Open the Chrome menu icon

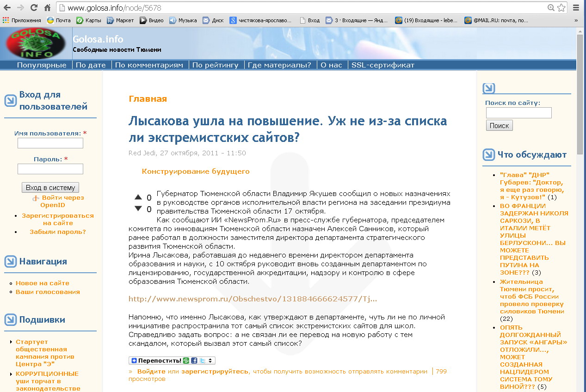[576, 8]
